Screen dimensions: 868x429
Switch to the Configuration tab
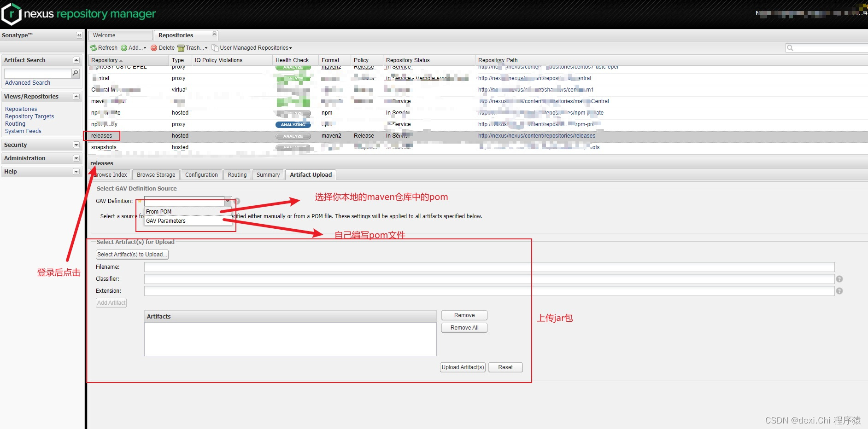point(201,175)
